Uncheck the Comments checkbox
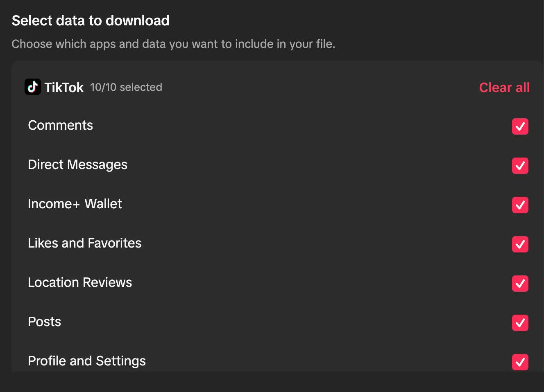Screen dimensions: 544x392 (x=520, y=126)
